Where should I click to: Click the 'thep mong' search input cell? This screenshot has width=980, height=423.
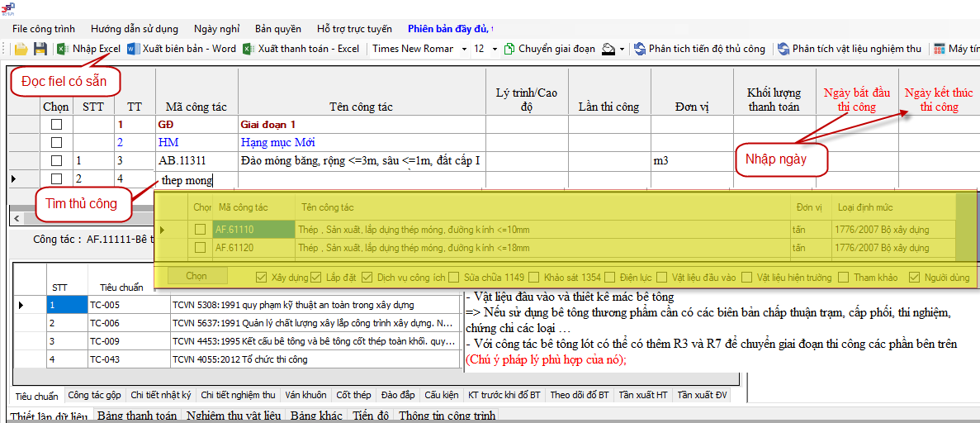(196, 179)
